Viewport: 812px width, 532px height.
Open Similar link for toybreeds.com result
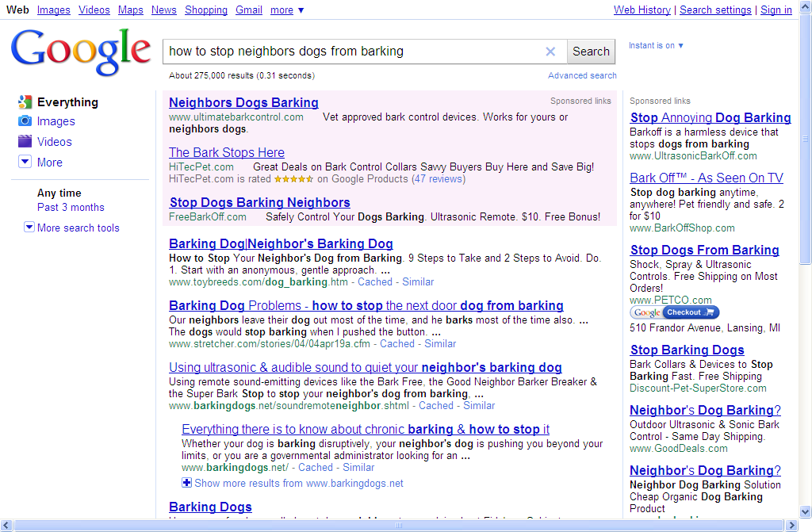[418, 281]
